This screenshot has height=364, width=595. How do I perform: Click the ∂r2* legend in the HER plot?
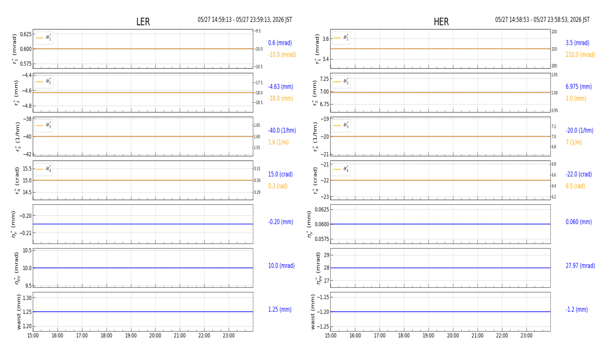click(x=341, y=82)
